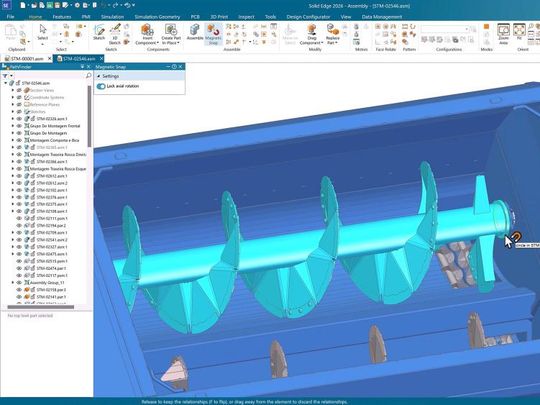Screen dimensions: 540x405
Task: Open the Configurations combo box
Action: (x=445, y=29)
